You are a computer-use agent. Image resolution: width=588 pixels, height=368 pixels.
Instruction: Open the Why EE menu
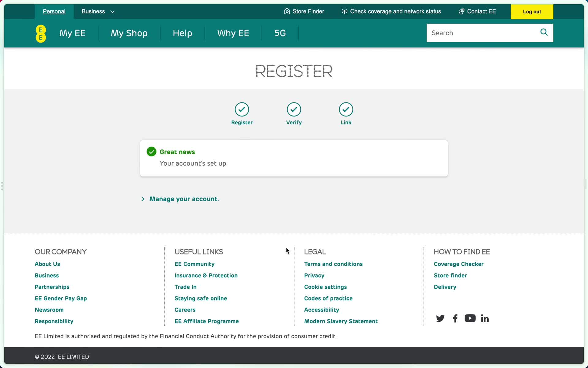pos(233,33)
